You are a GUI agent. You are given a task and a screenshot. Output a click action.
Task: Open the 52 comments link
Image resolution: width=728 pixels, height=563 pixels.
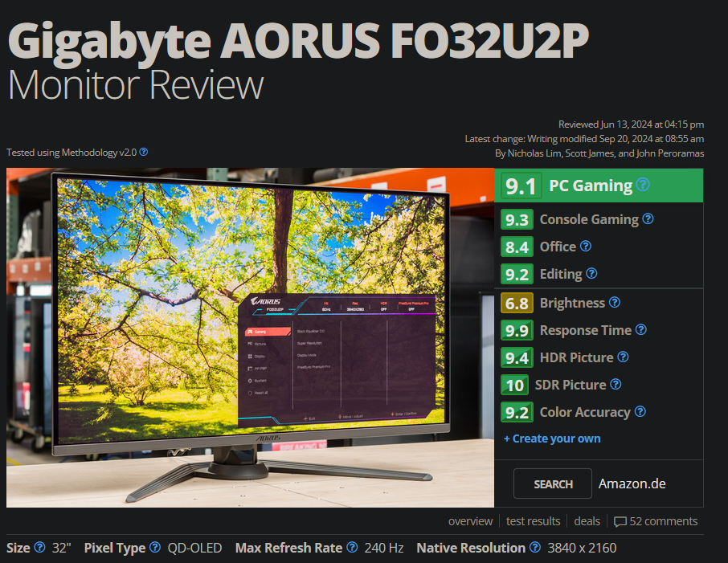656,521
